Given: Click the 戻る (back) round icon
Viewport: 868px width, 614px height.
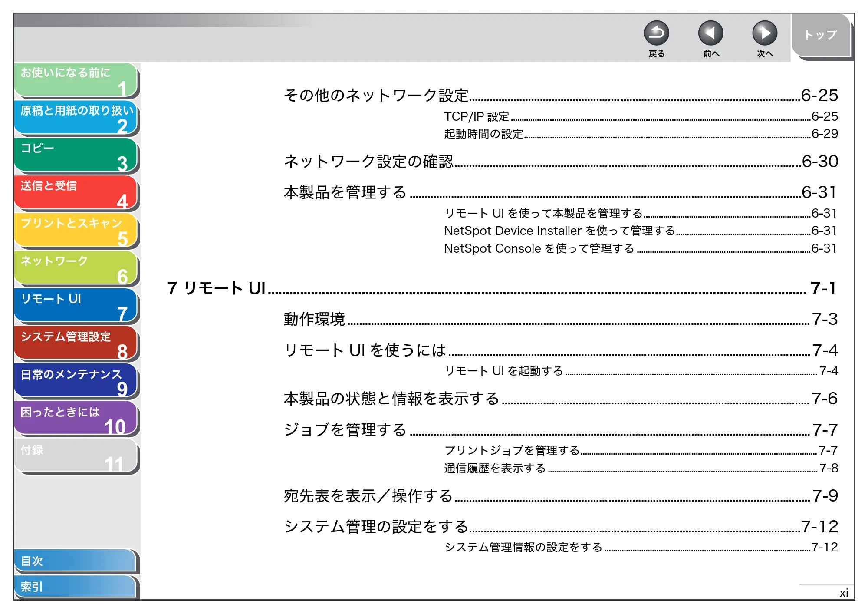Looking at the screenshot, I should [656, 33].
